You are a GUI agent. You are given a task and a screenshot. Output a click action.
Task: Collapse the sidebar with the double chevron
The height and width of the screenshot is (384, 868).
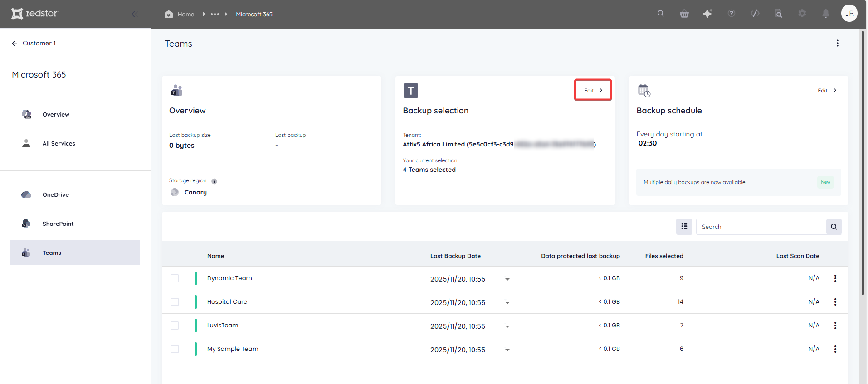[x=134, y=14]
